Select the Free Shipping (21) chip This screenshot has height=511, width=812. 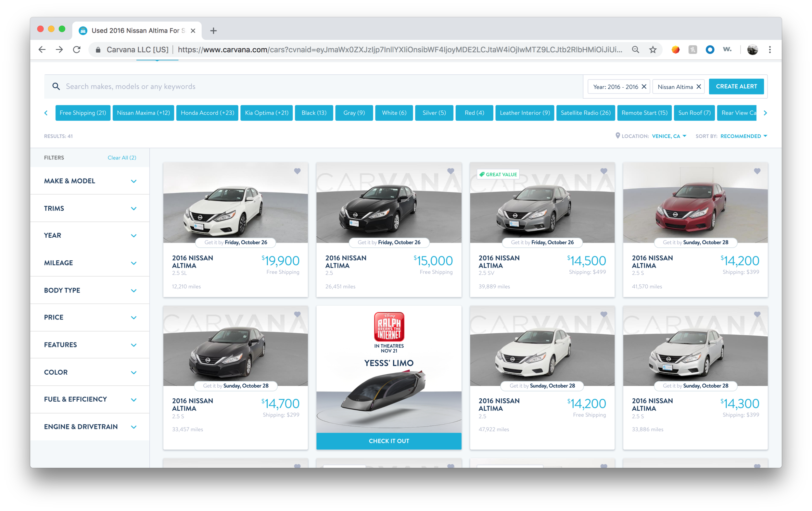pos(83,113)
